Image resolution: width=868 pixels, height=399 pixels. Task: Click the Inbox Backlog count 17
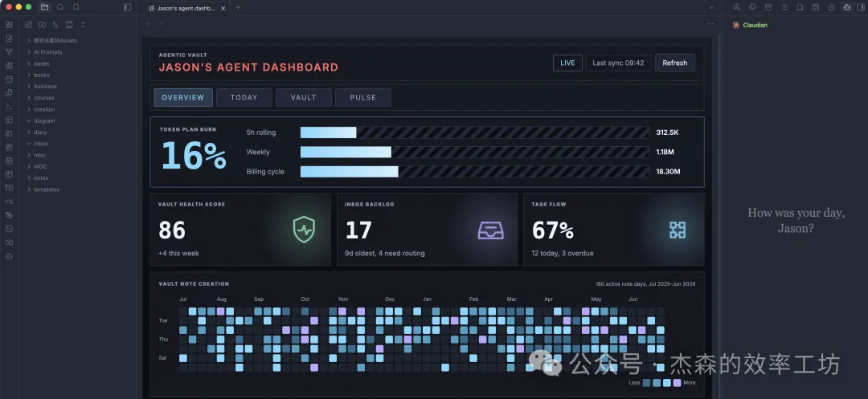pos(358,230)
